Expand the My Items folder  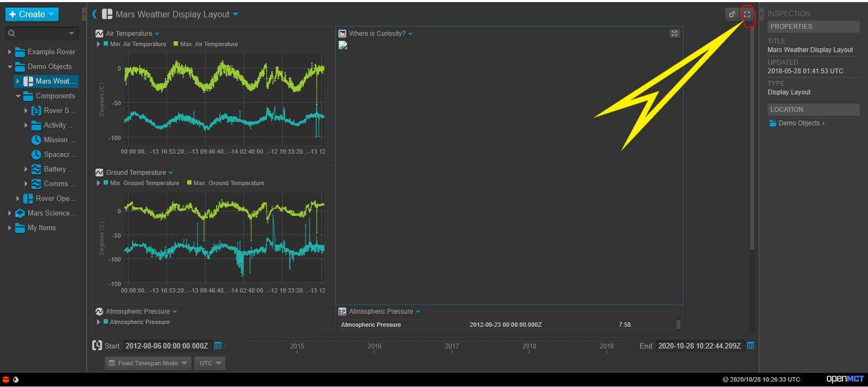click(x=10, y=228)
